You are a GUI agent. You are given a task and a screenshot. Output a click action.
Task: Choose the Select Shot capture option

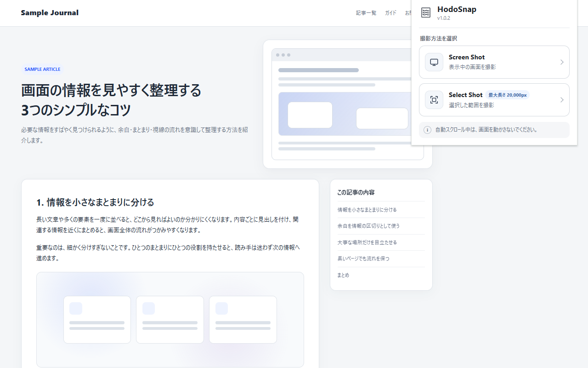coord(494,100)
